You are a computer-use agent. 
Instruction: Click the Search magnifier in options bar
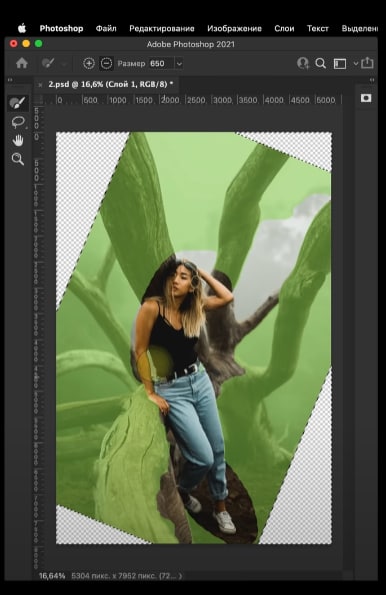(321, 63)
